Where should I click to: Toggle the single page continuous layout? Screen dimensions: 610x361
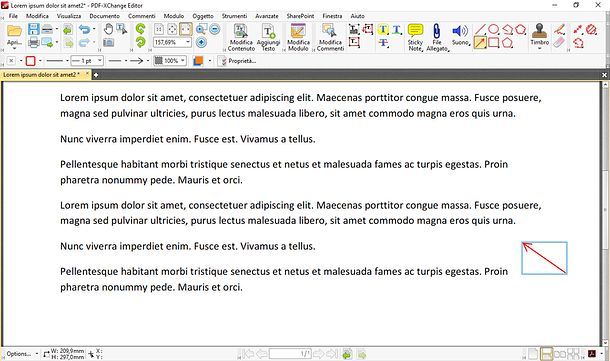tap(547, 354)
